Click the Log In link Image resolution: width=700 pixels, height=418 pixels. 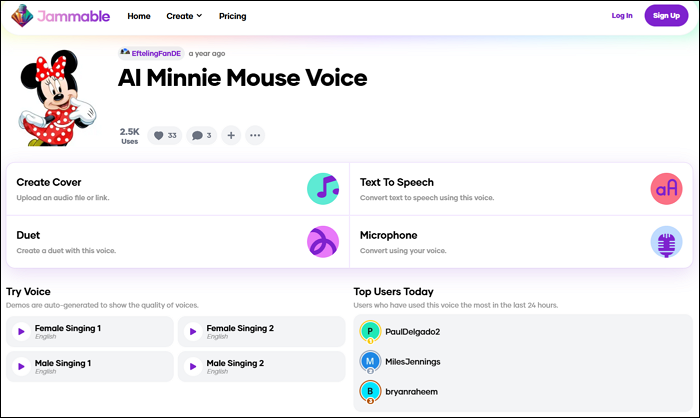click(x=622, y=16)
